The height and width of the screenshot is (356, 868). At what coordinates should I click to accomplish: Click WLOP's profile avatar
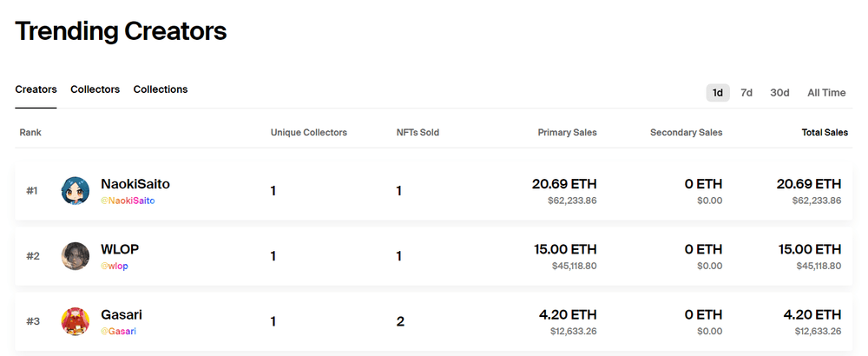pos(76,256)
